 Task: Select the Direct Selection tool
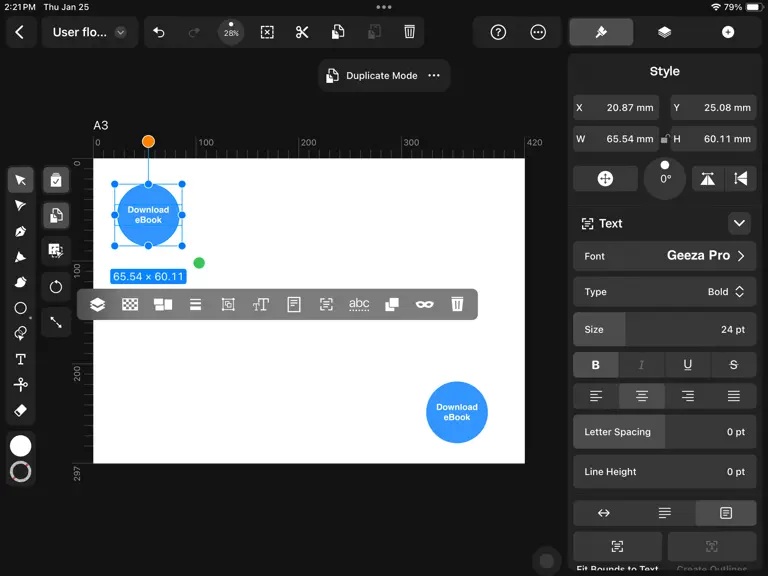[21, 206]
